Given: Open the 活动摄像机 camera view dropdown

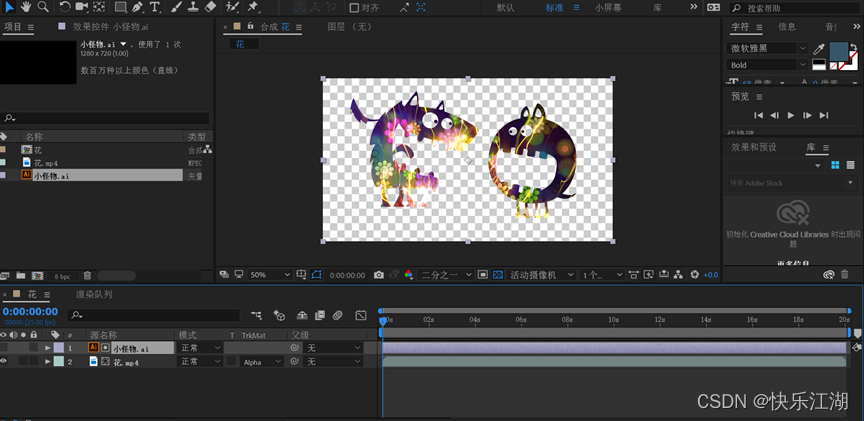Looking at the screenshot, I should coord(541,274).
